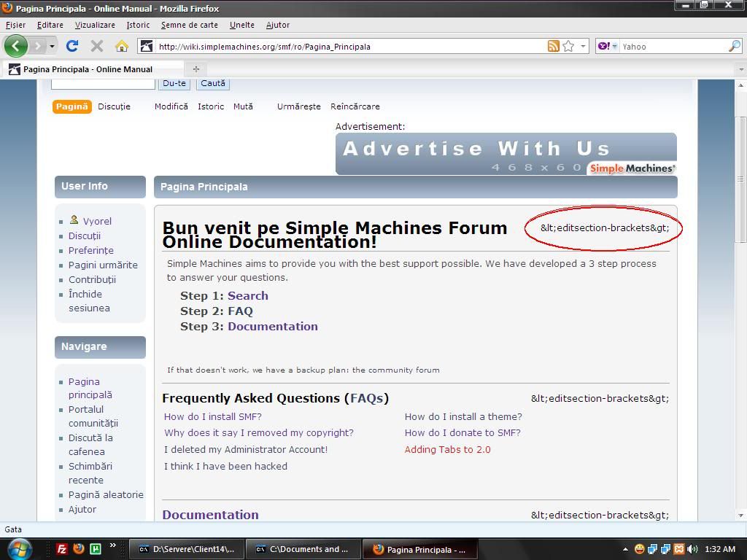This screenshot has height=560, width=747.
Task: Open the volume speaker tray icon
Action: (692, 549)
